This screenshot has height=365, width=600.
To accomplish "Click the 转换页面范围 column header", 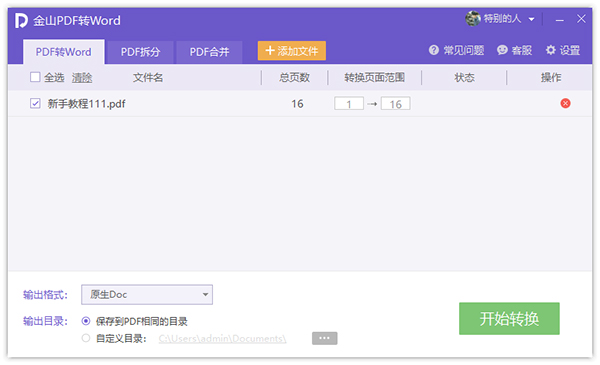I will click(374, 78).
